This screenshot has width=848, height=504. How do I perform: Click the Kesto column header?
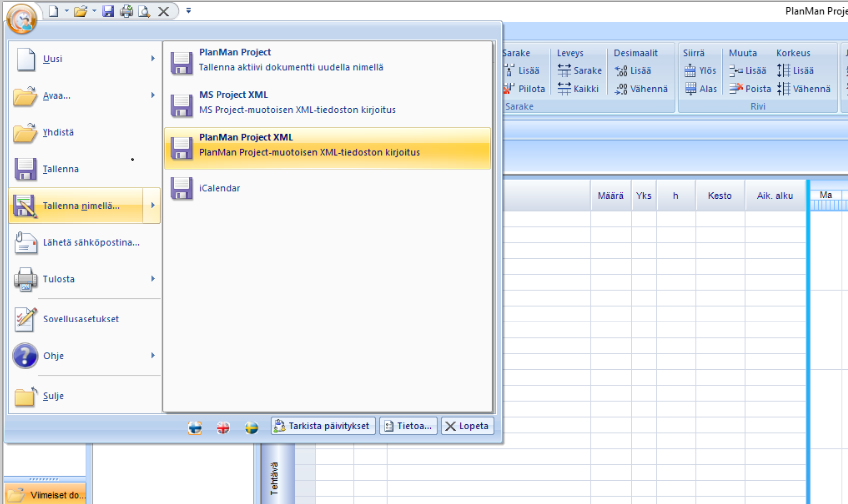point(719,195)
